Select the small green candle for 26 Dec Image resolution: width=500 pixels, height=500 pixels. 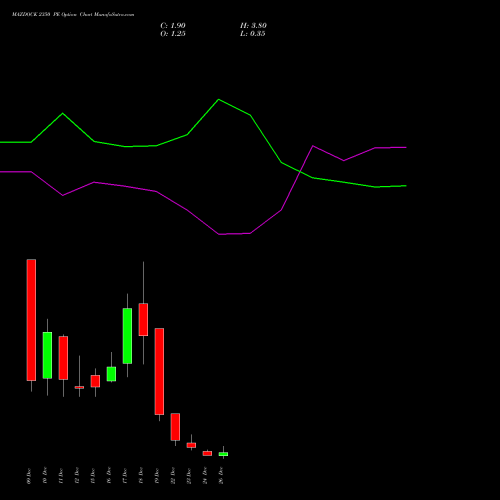[223, 454]
